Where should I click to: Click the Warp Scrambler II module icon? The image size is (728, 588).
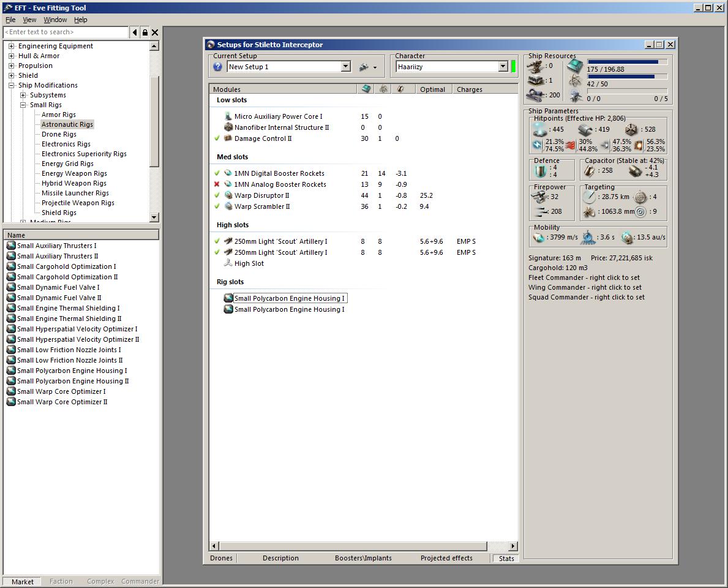coord(228,206)
